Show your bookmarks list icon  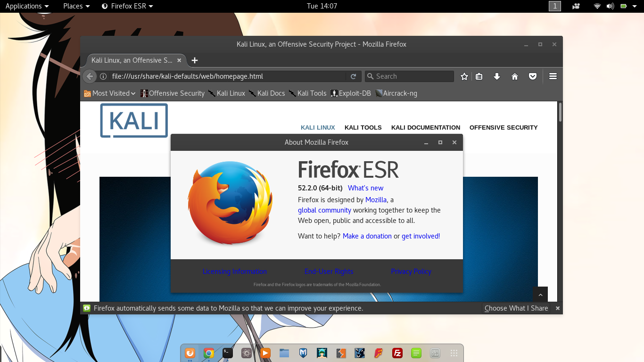tap(479, 76)
